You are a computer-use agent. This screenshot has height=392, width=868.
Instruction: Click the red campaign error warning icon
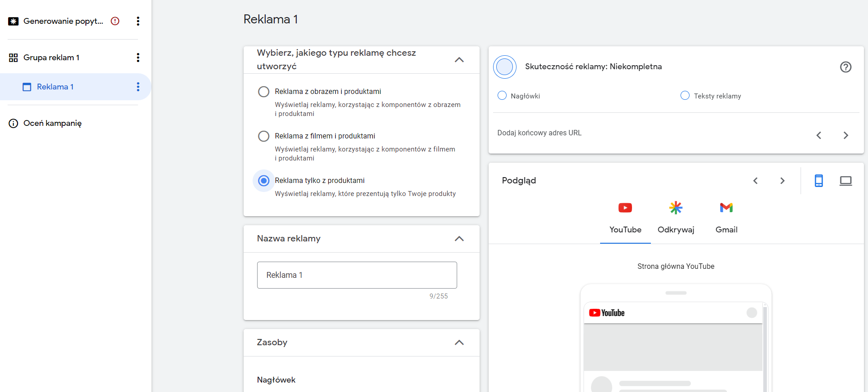coord(115,21)
